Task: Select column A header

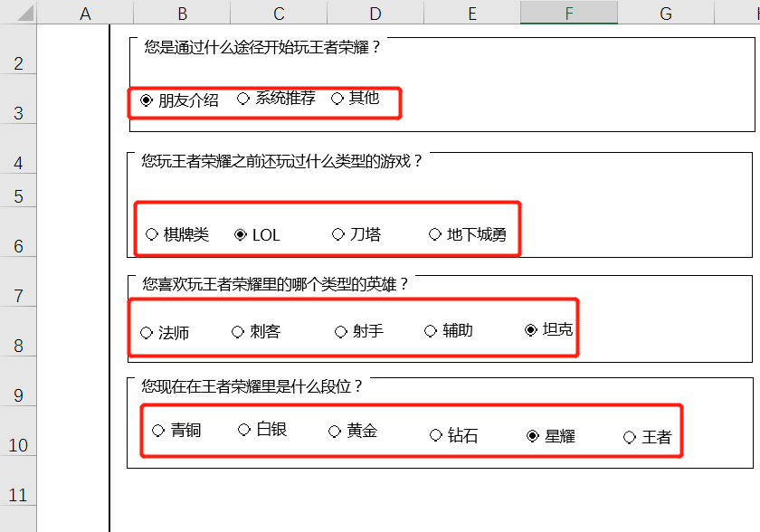Action: tap(85, 13)
